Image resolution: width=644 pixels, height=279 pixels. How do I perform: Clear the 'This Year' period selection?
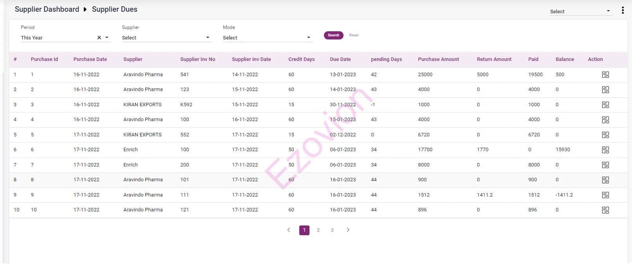tap(99, 38)
